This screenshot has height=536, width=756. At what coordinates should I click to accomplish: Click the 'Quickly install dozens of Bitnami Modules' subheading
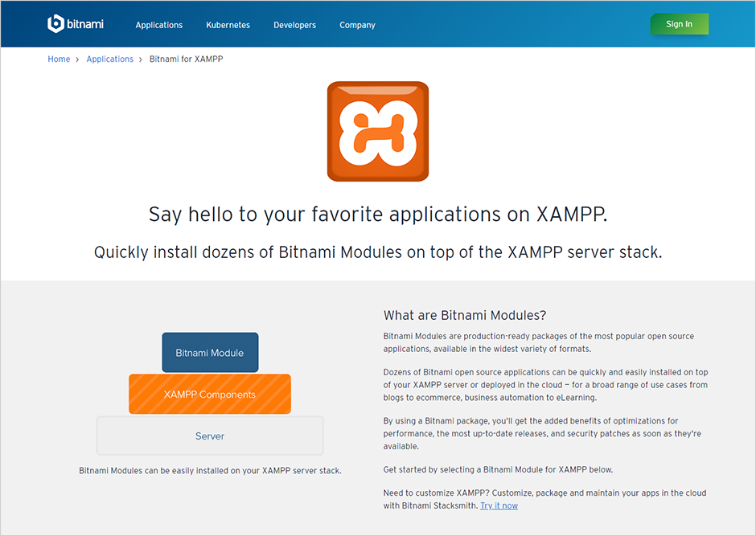(x=377, y=252)
